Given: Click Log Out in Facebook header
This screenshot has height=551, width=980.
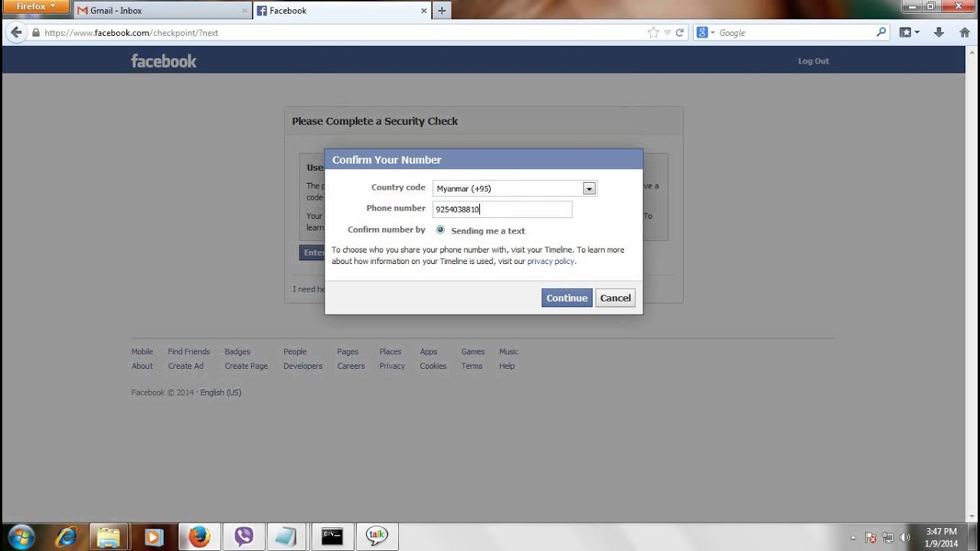Looking at the screenshot, I should coord(814,61).
